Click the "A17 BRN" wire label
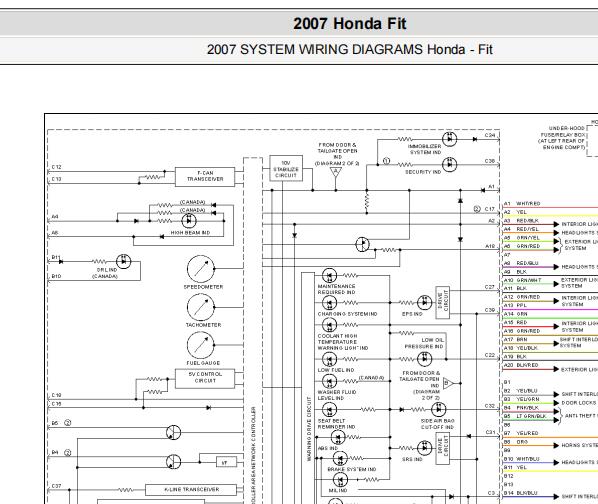The height and width of the screenshot is (504, 598). 516,339
